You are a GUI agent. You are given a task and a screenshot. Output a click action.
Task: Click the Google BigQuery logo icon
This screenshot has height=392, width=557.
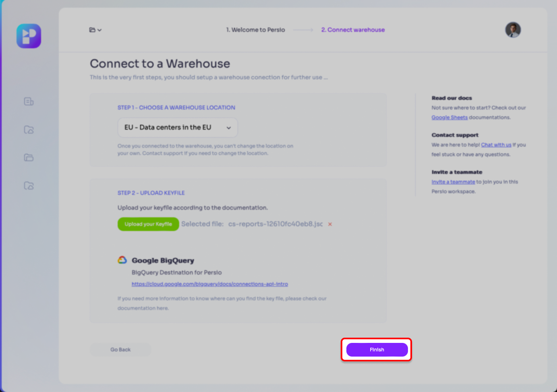click(x=122, y=260)
